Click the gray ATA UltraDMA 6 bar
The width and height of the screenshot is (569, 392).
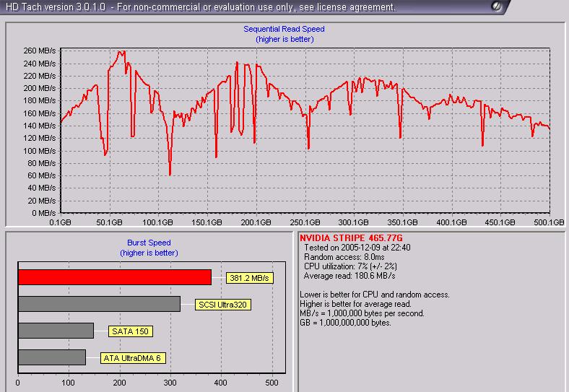[52, 357]
